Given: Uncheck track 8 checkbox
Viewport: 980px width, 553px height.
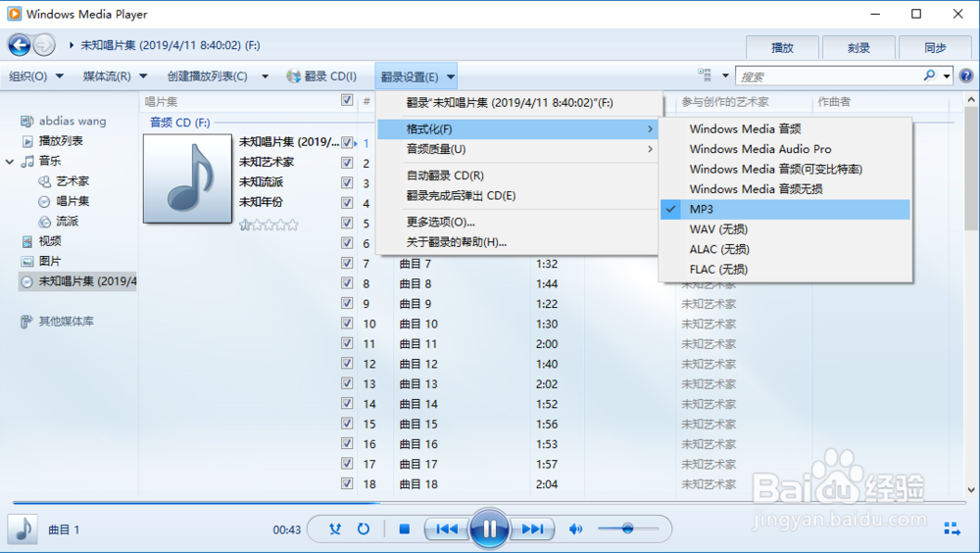Looking at the screenshot, I should coord(347,282).
